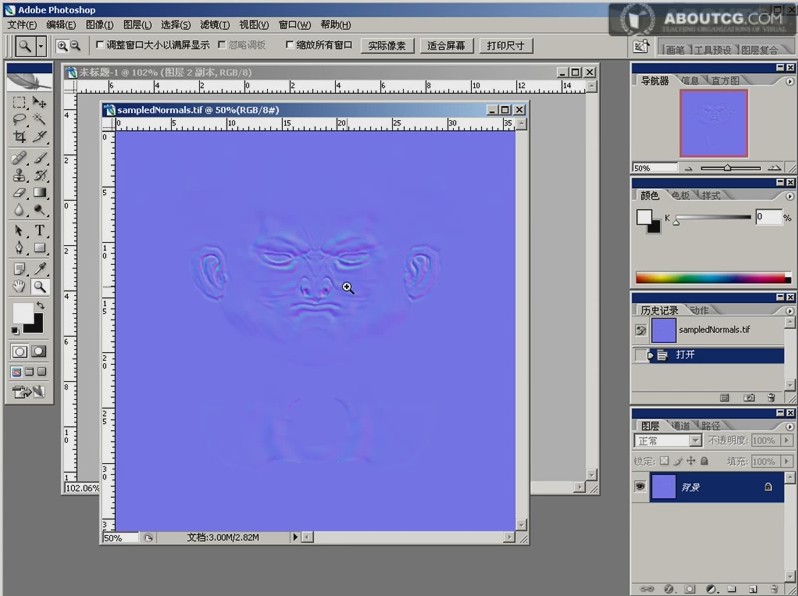
Task: Select Standard Screen Mode button
Action: point(16,372)
